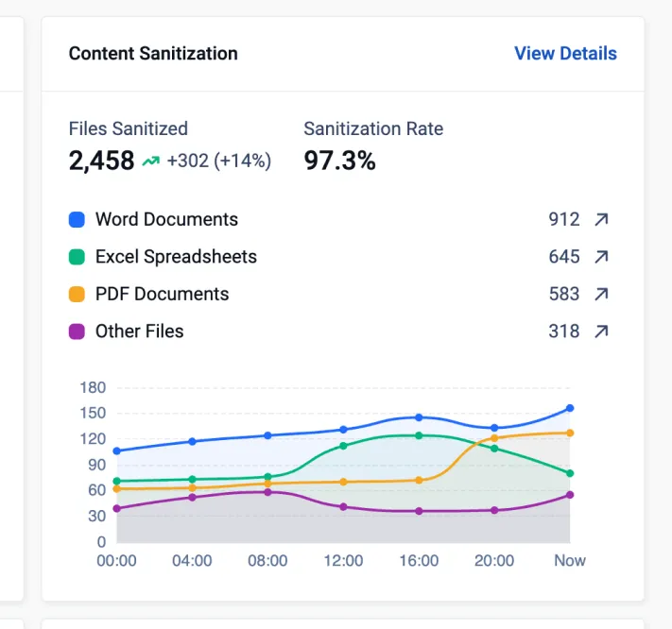Select the Excel Spreadsheets legend label
Screen dimensions: 672x629
tap(176, 257)
